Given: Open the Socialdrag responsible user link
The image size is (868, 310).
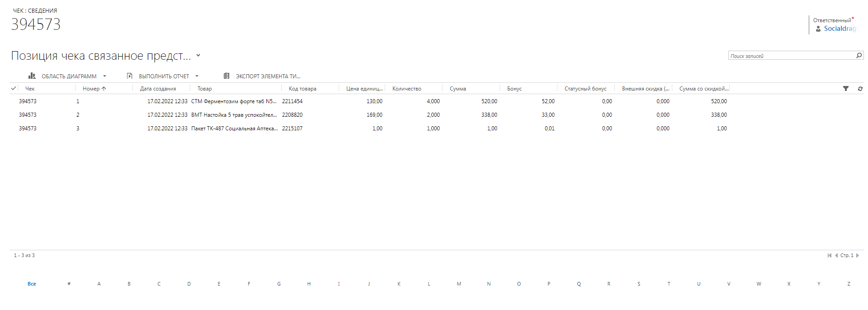Looking at the screenshot, I should click(840, 29).
